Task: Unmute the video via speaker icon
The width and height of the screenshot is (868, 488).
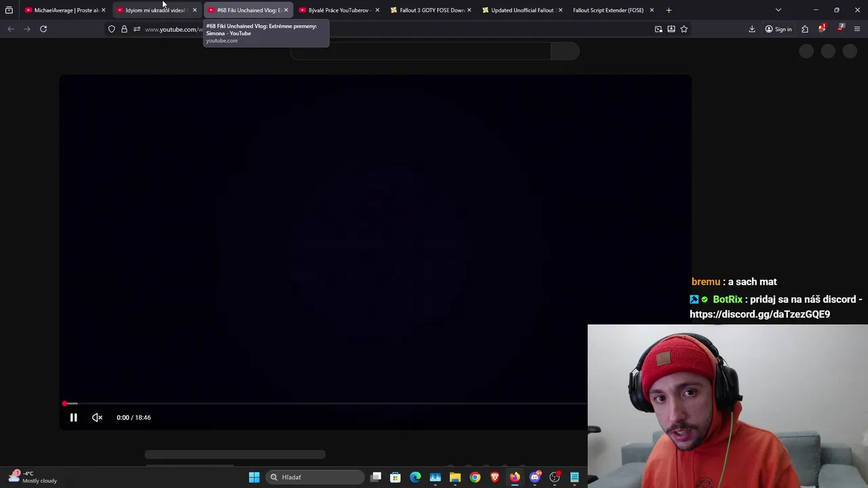Action: click(x=97, y=418)
